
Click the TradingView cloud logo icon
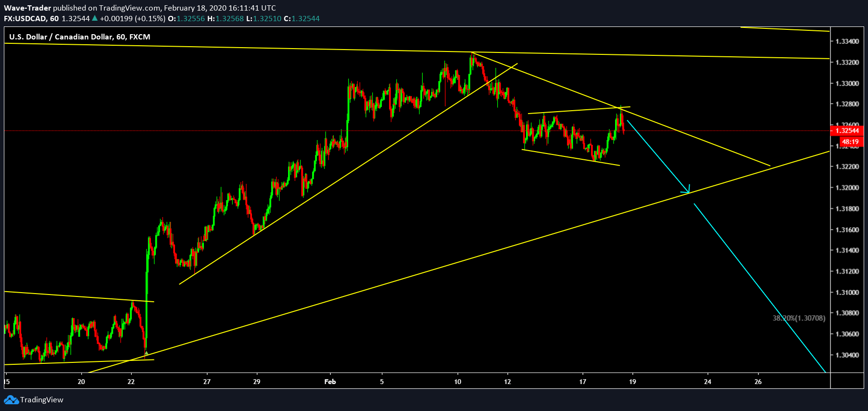(12, 400)
